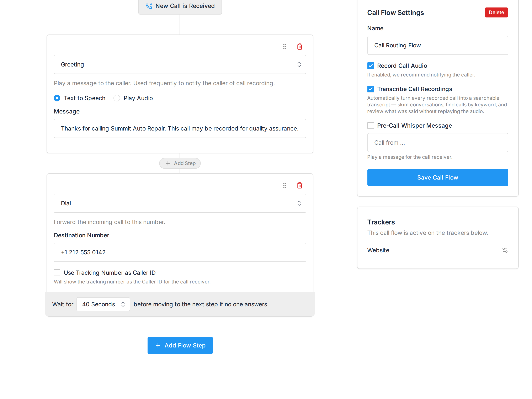Select the Text to Speech option
This screenshot has width=532, height=399.
(57, 98)
